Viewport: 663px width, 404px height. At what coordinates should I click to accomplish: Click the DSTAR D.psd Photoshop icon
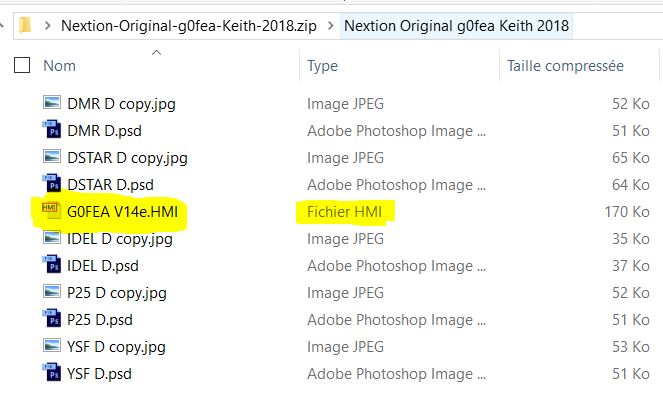click(52, 184)
